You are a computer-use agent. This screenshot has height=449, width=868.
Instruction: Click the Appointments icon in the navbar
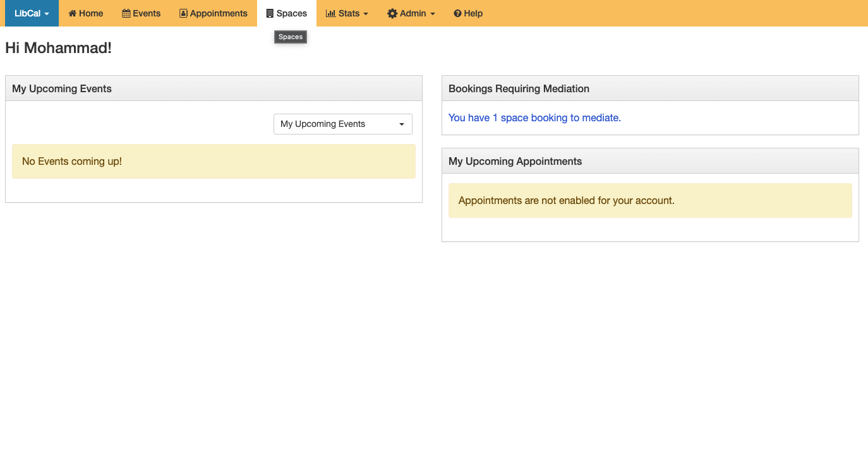point(183,13)
